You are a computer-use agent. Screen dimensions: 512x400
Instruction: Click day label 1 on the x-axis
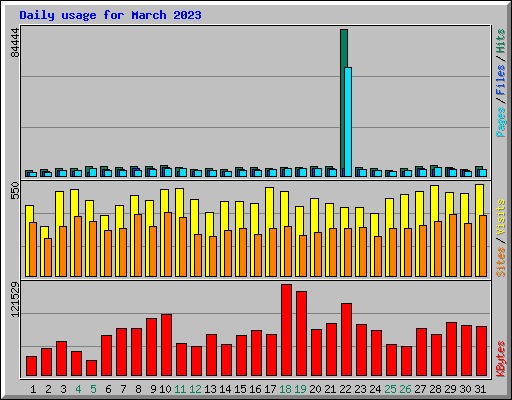[x=33, y=389]
